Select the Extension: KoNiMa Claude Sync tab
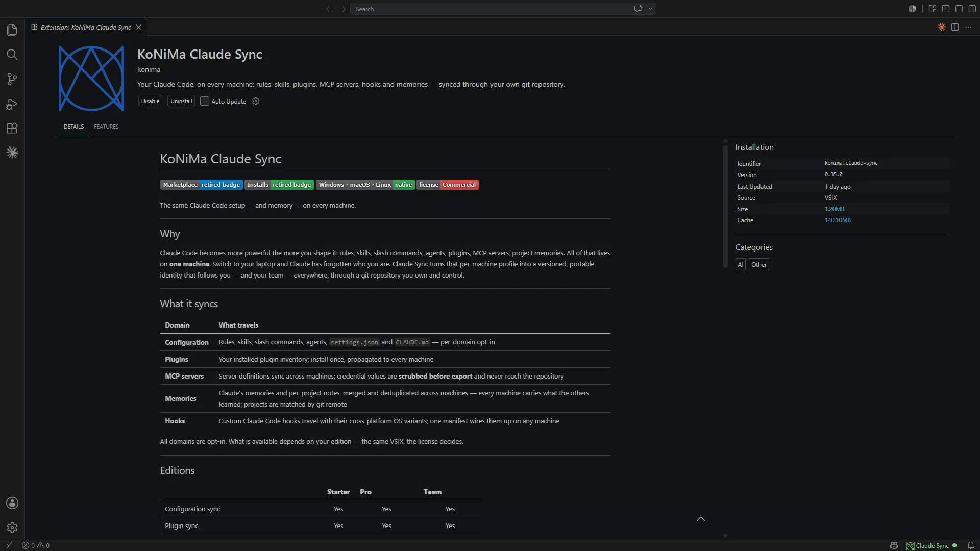Image resolution: width=980 pixels, height=551 pixels. click(x=86, y=27)
